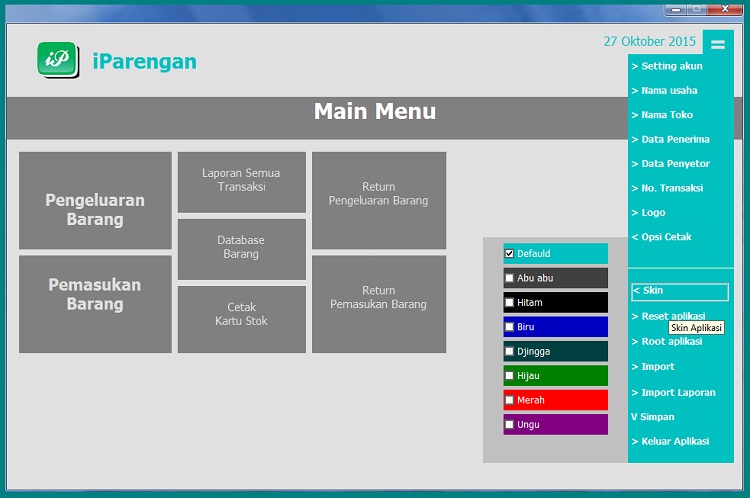The image size is (750, 498).
Task: Minimize the application window
Action: pos(675,9)
